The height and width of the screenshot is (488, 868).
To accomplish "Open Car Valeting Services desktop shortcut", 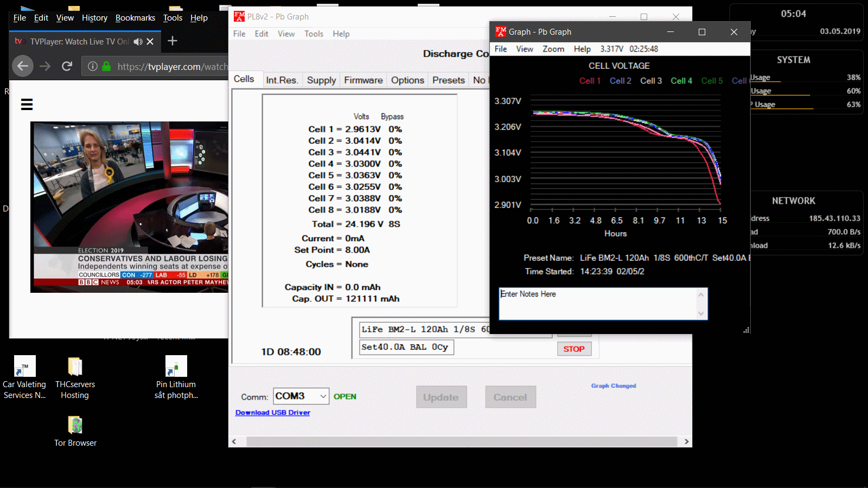I will [24, 367].
